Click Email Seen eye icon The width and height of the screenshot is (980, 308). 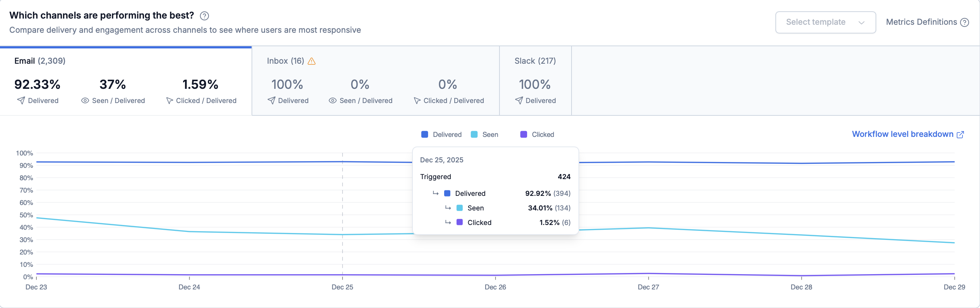[85, 100]
